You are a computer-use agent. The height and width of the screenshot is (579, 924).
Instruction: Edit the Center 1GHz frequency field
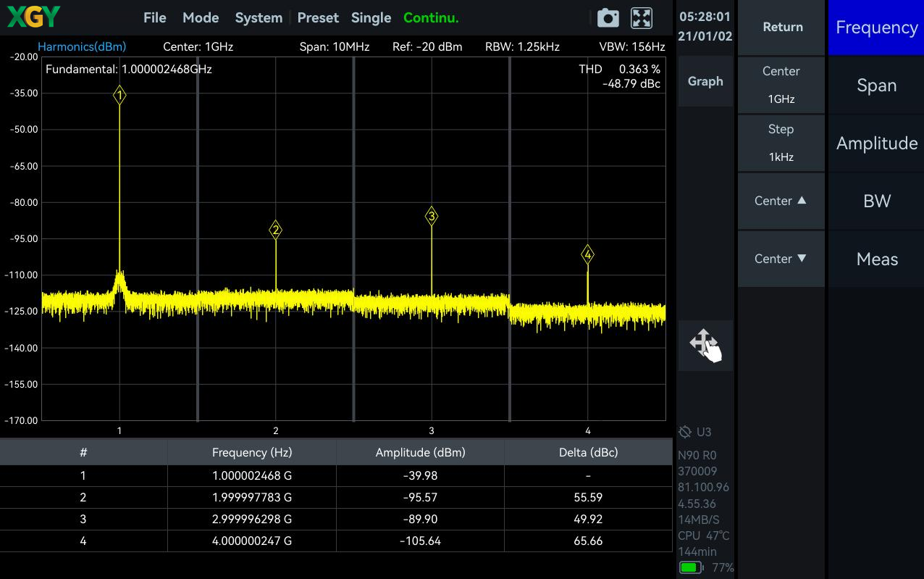click(x=781, y=85)
